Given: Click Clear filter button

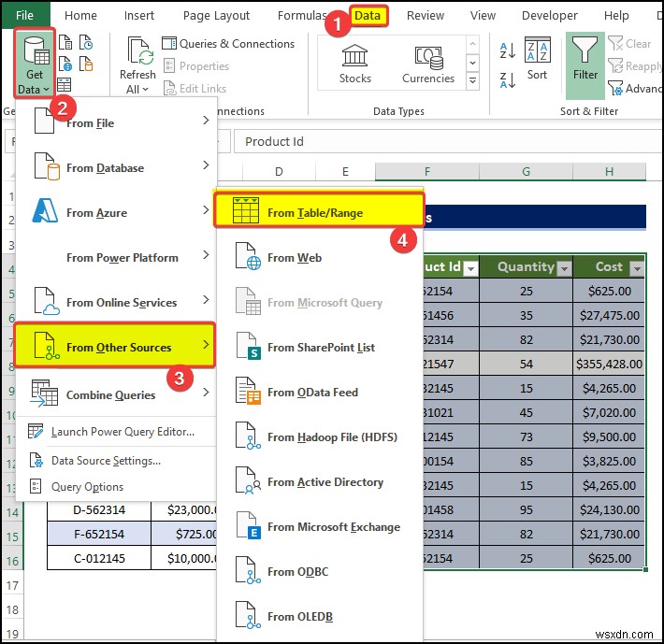Looking at the screenshot, I should [629, 44].
